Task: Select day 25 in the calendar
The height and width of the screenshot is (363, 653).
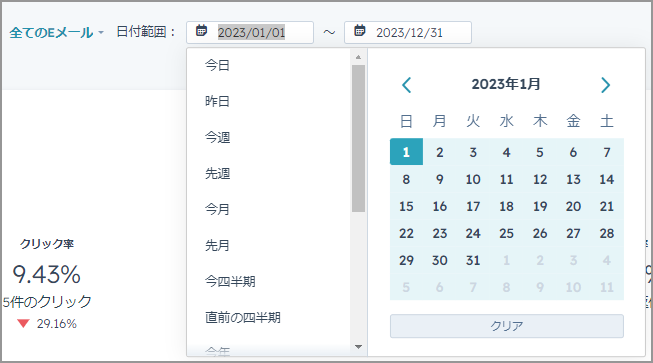Action: pos(506,234)
